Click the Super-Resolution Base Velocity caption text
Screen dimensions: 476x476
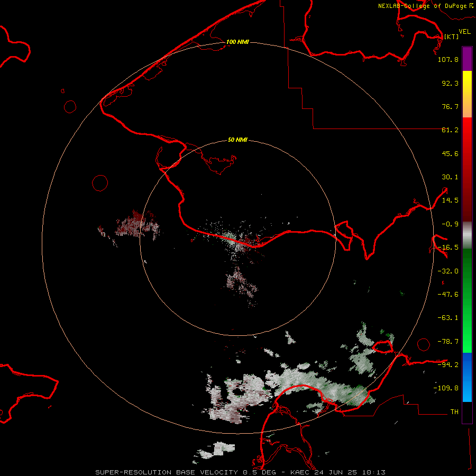(240, 472)
